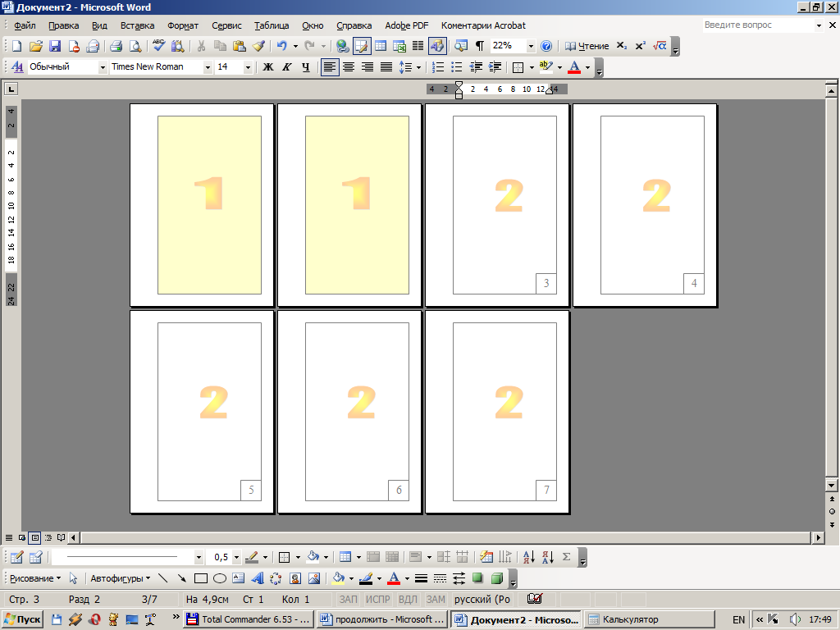The image size is (840, 630).
Task: Select the Arrow drawing tool
Action: tap(181, 578)
